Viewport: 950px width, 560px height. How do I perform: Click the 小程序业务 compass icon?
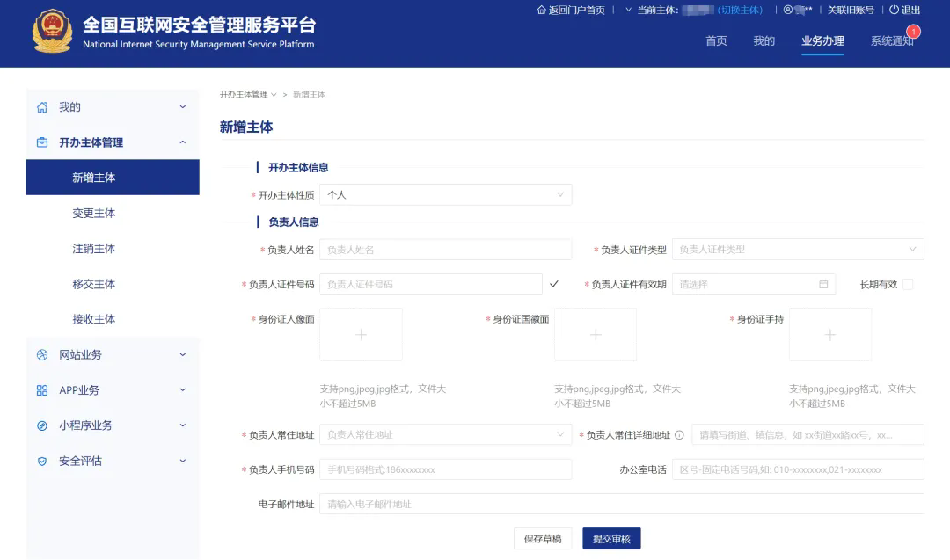click(x=42, y=425)
